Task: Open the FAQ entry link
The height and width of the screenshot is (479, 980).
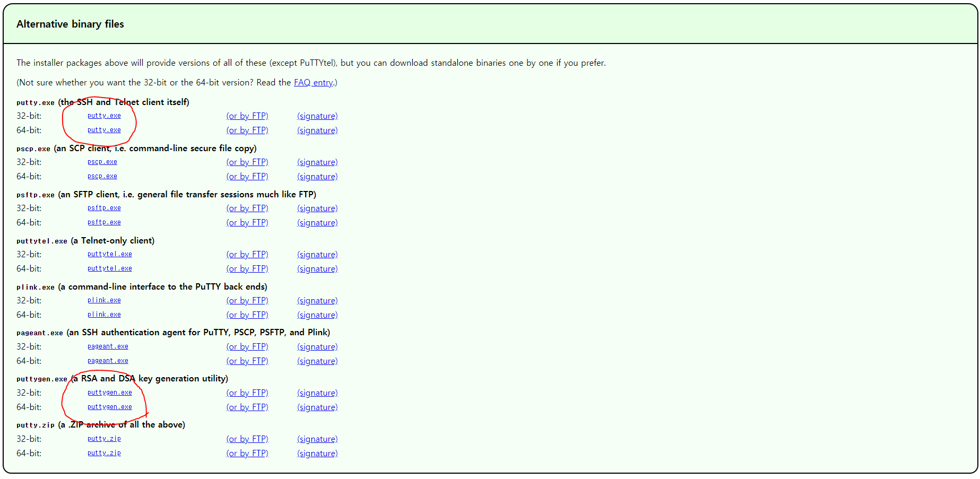Action: click(x=314, y=83)
